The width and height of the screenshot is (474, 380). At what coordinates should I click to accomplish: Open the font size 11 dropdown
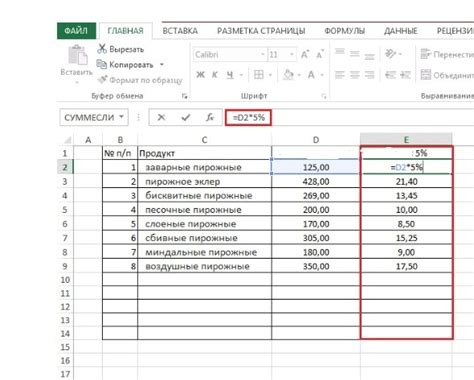tap(292, 54)
